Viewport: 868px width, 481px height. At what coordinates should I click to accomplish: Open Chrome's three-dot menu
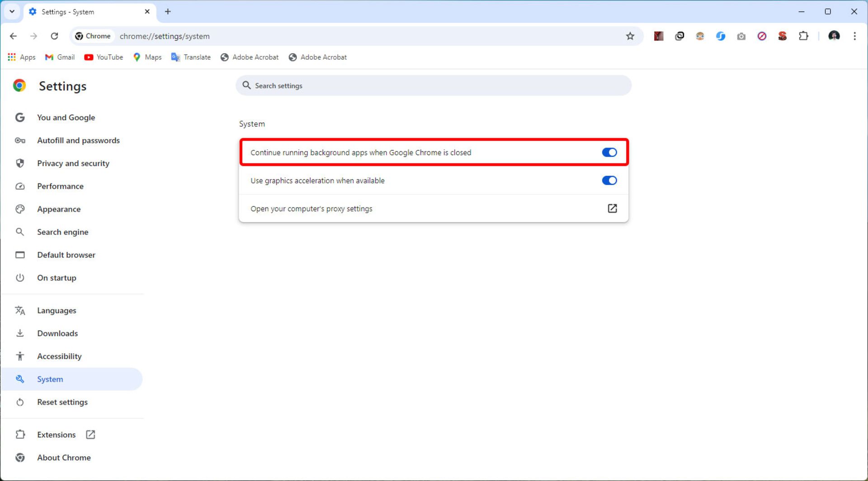point(854,36)
